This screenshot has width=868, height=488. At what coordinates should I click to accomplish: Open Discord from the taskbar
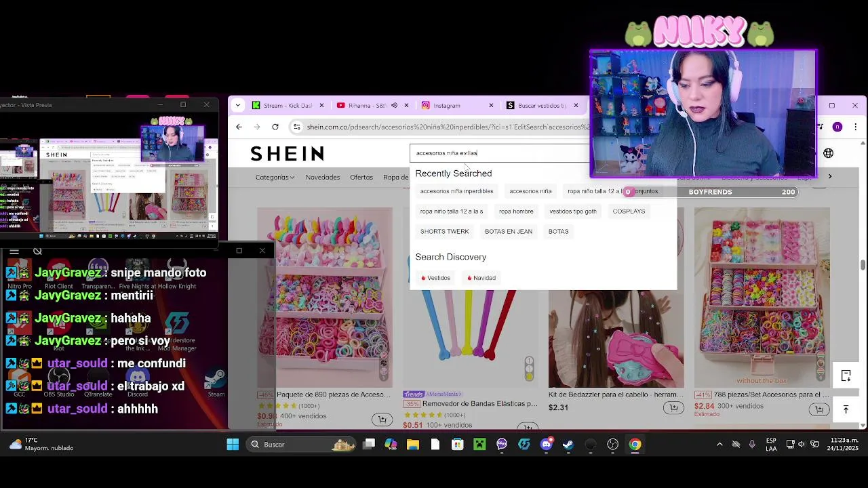(x=547, y=445)
